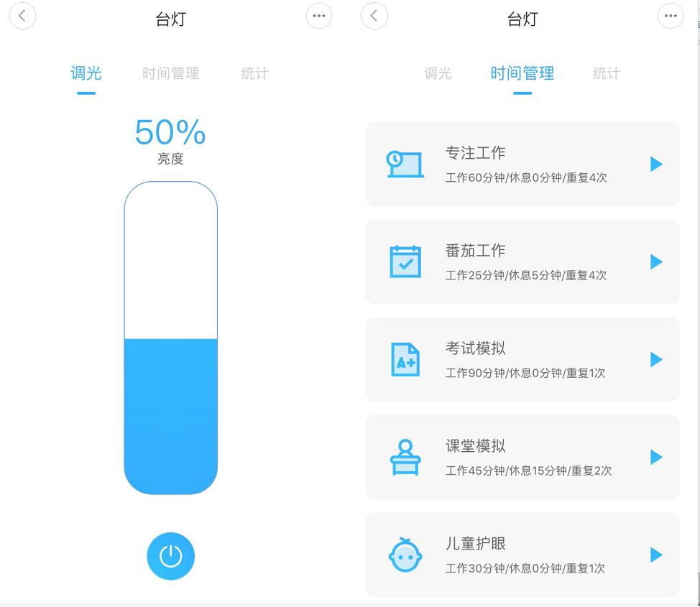Open the left screen overflow menu

pos(318,16)
